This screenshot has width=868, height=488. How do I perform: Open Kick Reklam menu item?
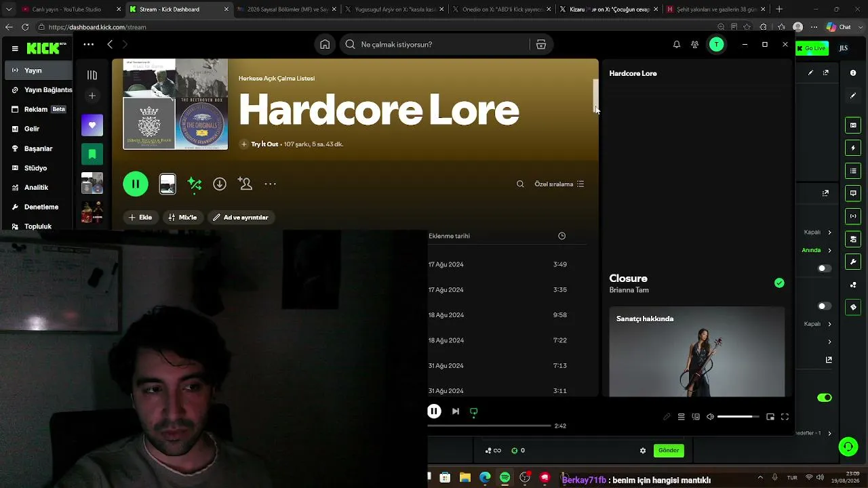38,109
